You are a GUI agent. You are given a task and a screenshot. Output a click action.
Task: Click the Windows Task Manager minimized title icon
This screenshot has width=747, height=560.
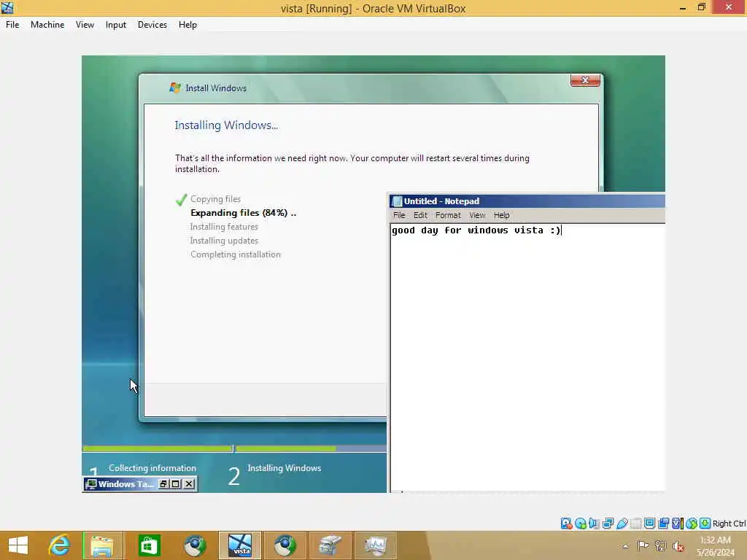pos(91,484)
